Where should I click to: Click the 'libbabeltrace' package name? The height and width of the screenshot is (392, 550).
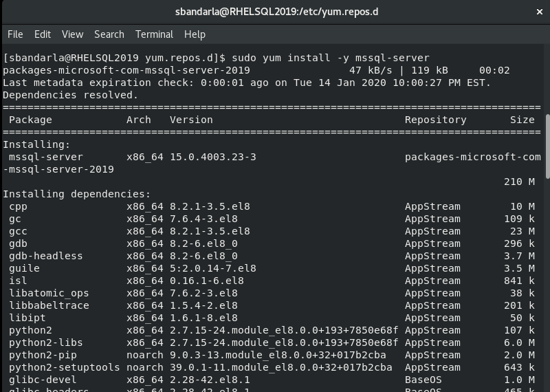pos(49,305)
